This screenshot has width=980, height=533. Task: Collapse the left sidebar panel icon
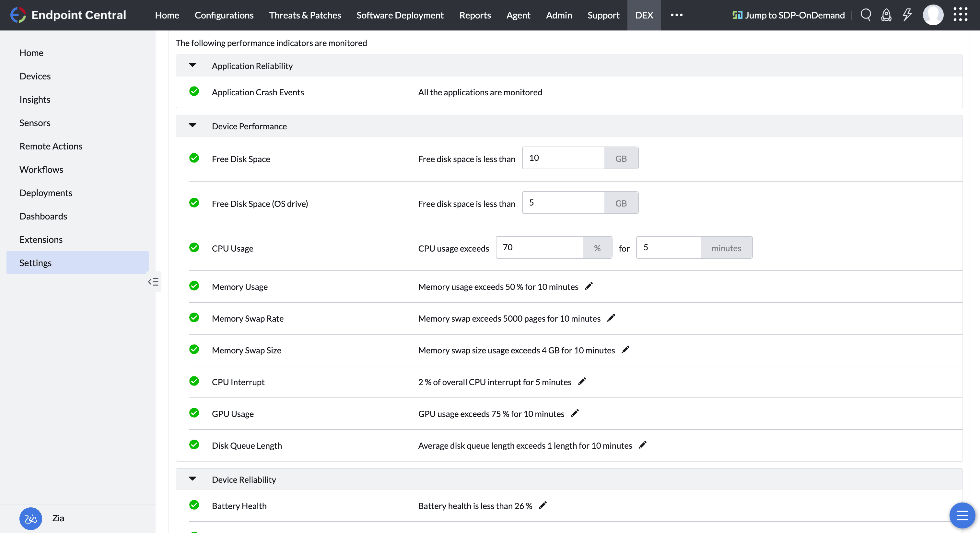(x=153, y=282)
